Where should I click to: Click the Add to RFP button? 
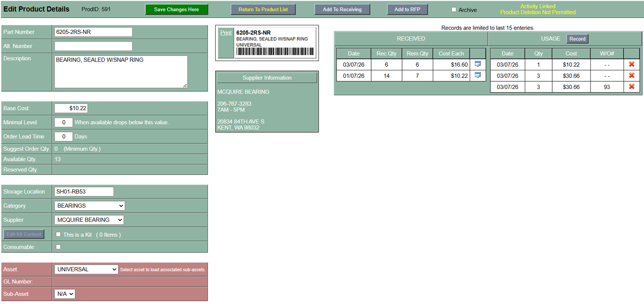click(x=407, y=10)
